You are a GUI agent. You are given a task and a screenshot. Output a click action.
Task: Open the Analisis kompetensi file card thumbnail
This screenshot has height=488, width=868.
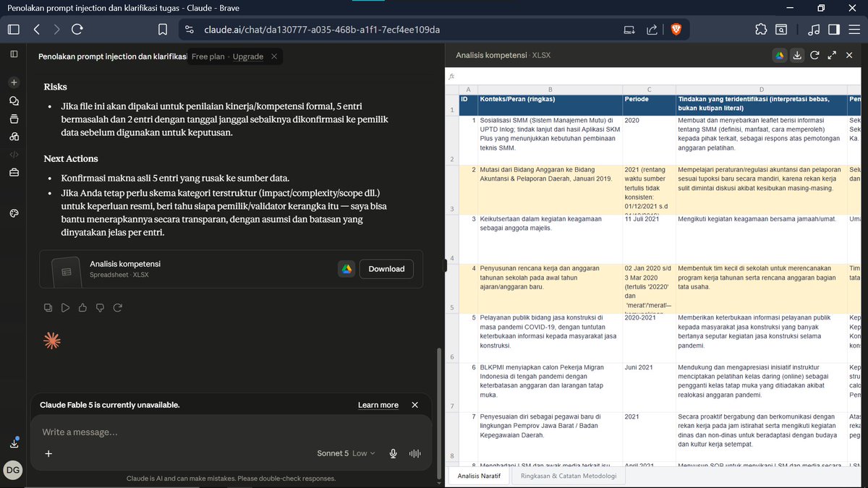(x=67, y=271)
